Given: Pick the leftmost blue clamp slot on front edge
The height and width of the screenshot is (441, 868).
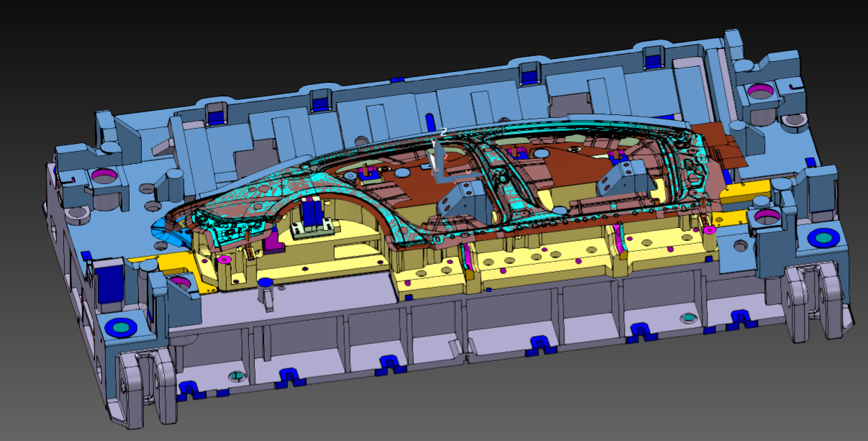Looking at the screenshot, I should (189, 389).
